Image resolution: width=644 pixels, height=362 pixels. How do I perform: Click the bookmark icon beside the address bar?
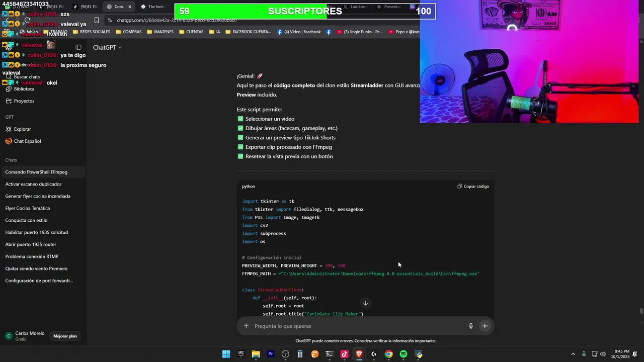click(96, 21)
